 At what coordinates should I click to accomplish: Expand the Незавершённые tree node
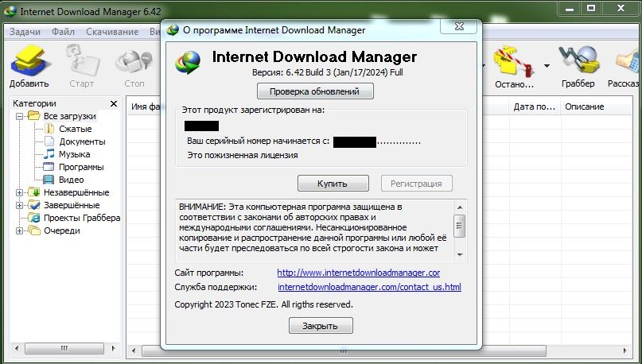point(19,192)
